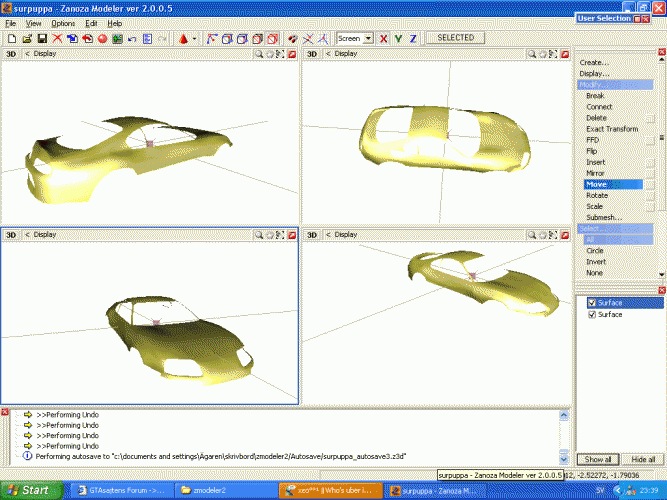Open the Edit menu
This screenshot has height=500, width=667.
click(x=91, y=23)
